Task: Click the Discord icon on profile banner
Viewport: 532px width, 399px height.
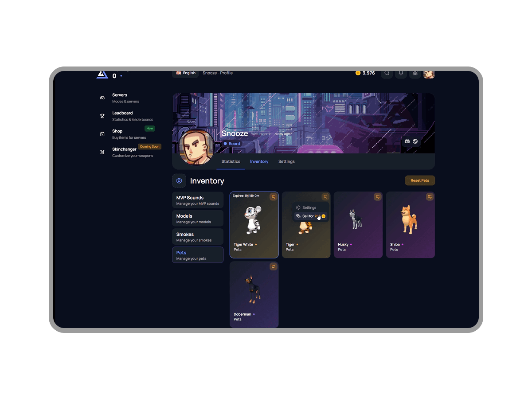Action: pos(407,141)
